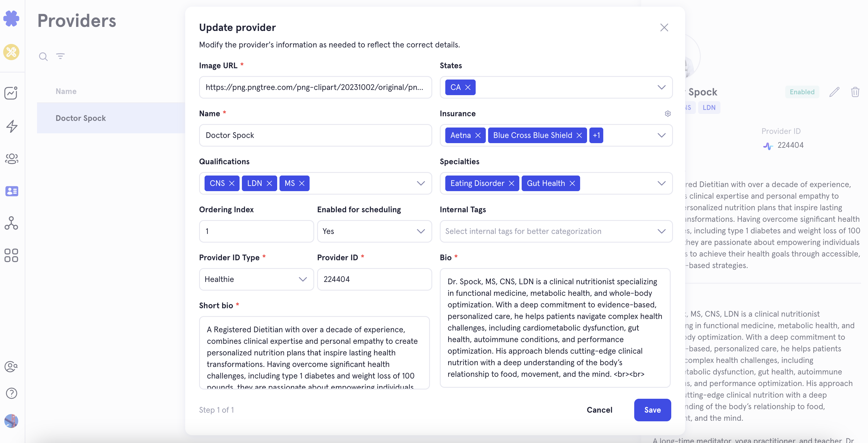868x443 pixels.
Task: Click the Ordering Index field
Action: tap(256, 231)
